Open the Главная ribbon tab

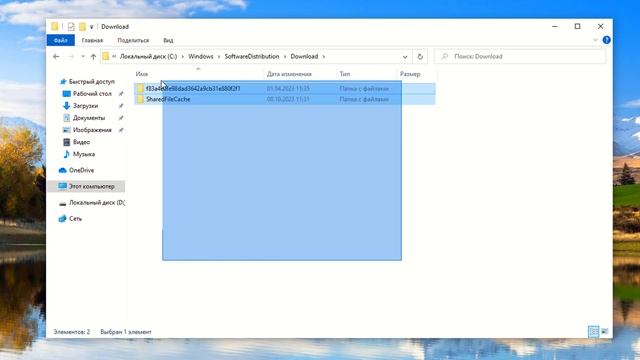92,40
